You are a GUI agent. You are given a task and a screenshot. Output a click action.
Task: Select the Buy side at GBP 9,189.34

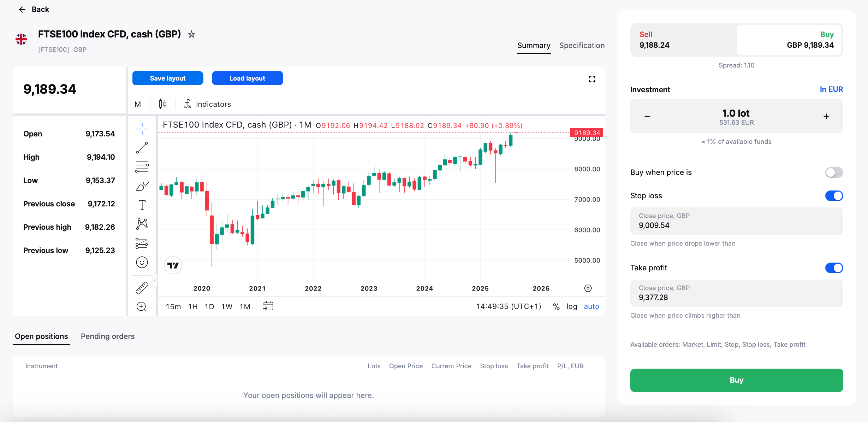[789, 40]
